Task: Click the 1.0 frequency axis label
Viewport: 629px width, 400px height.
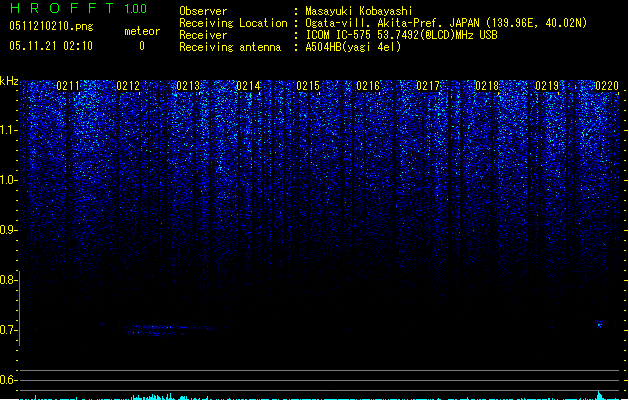Action: 9,180
